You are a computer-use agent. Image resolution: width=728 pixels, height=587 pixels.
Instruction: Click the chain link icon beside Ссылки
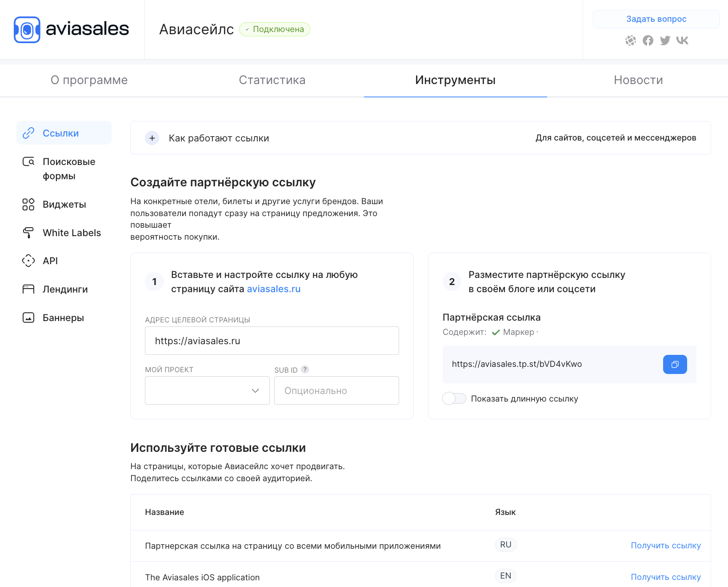(x=28, y=133)
